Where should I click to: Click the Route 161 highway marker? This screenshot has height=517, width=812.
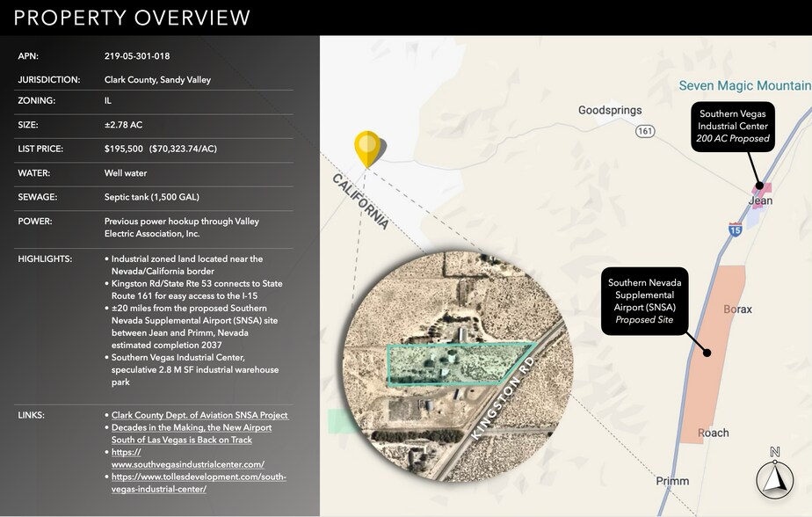(x=646, y=131)
